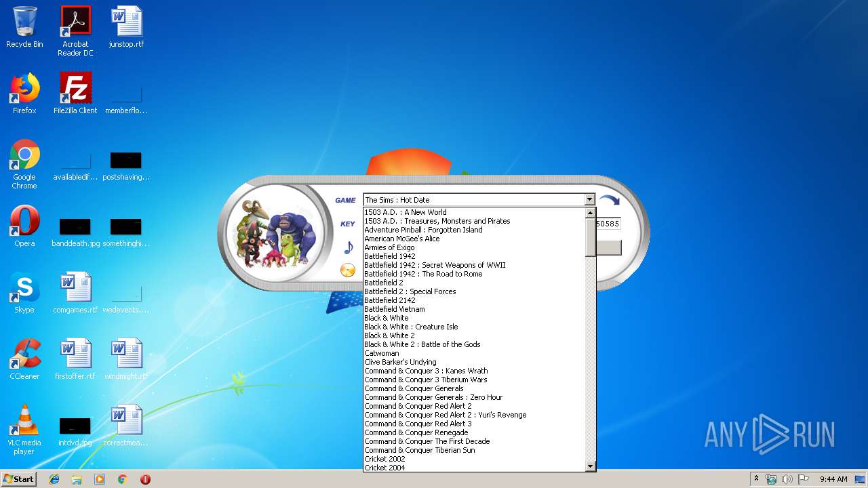
Task: Select the Skype desktop shortcut
Action: (24, 293)
